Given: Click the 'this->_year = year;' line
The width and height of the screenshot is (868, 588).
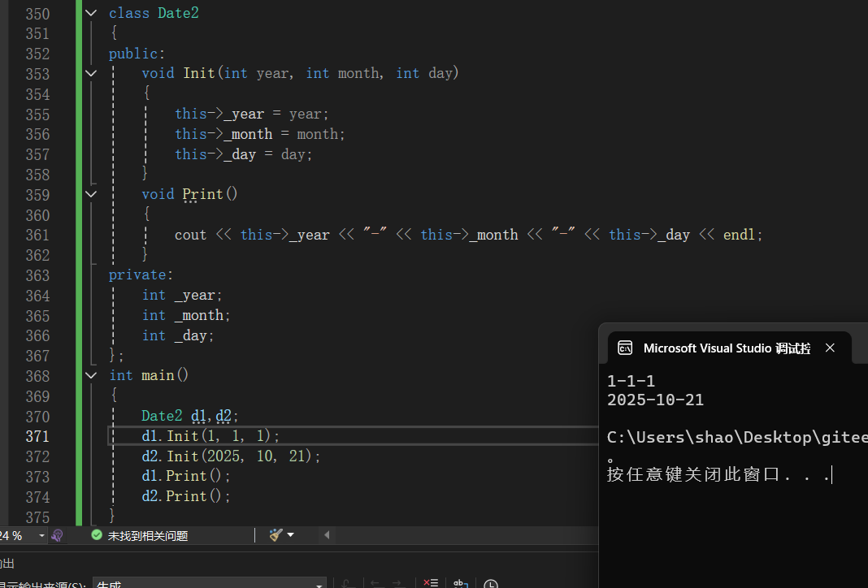Looking at the screenshot, I should point(252,114).
